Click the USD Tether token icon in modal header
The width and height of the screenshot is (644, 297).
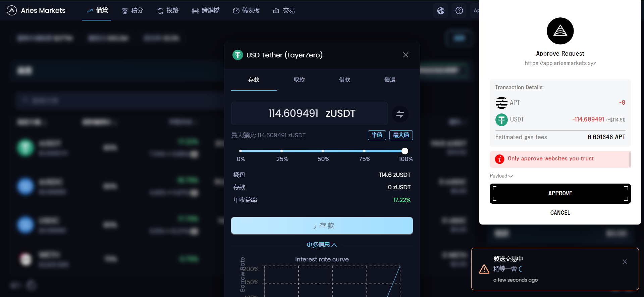(x=238, y=55)
